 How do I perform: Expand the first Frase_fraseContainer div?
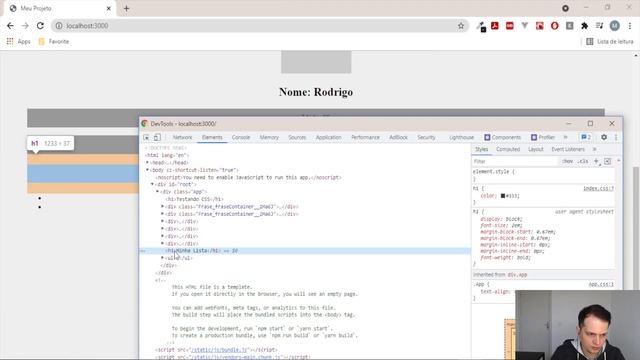tap(162, 207)
